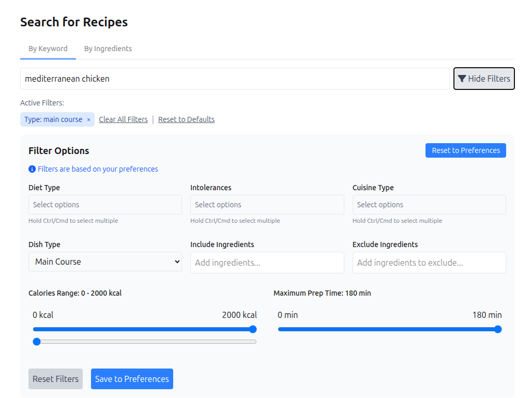Switch to the By Ingredients tab

click(108, 48)
